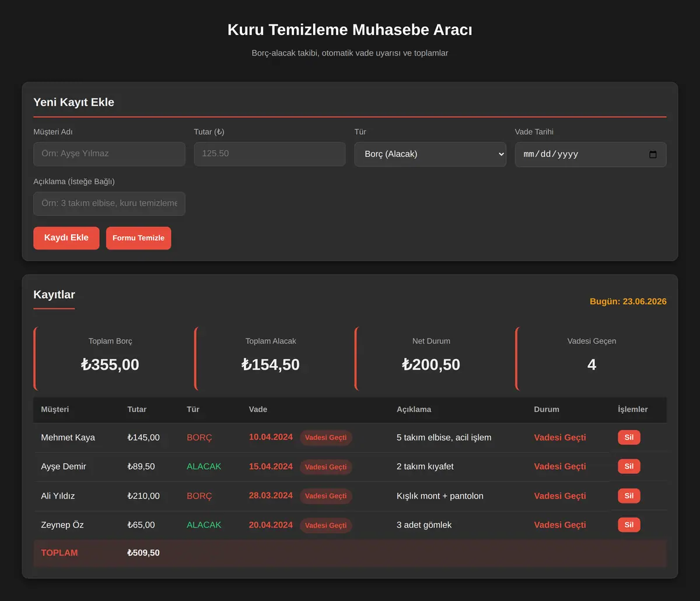Click the description '5 takım elbise, acil işlem'
Image resolution: width=700 pixels, height=601 pixels.
pyautogui.click(x=444, y=438)
